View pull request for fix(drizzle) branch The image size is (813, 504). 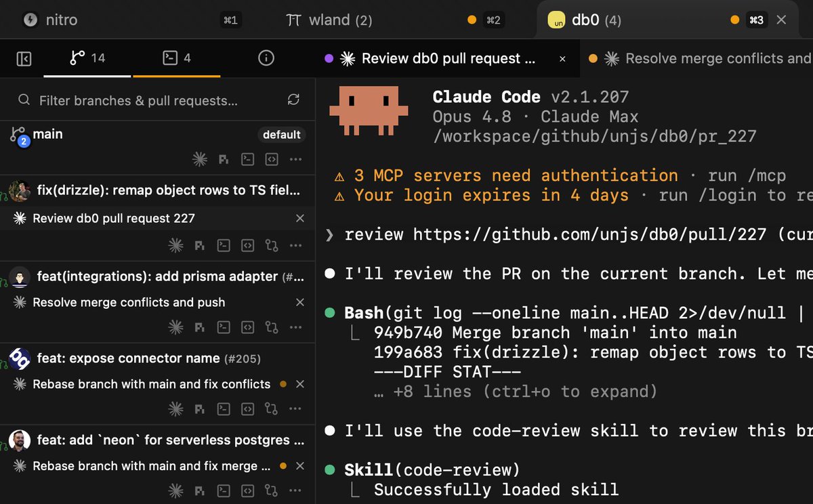pos(272,245)
